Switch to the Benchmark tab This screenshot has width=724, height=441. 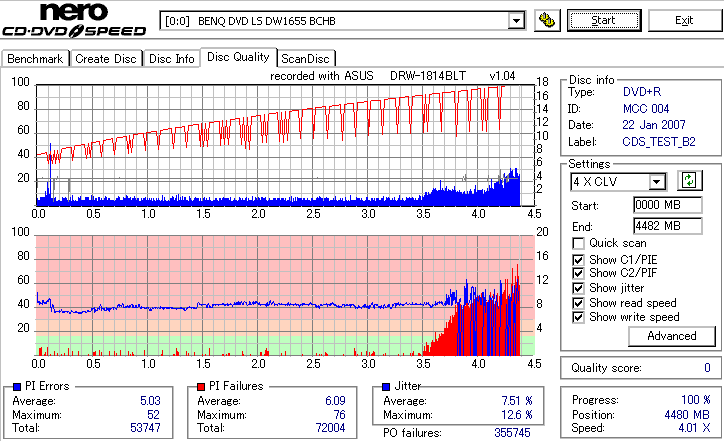(36, 59)
